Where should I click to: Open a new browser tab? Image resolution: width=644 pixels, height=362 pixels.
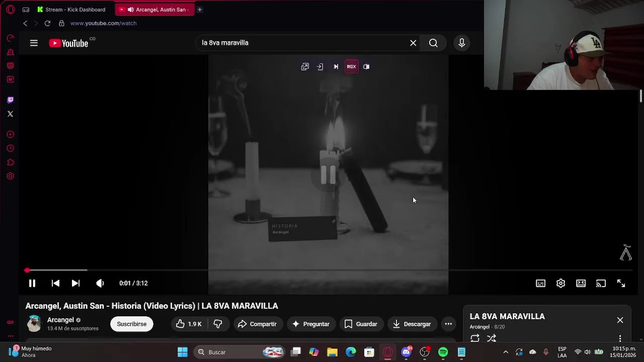200,10
